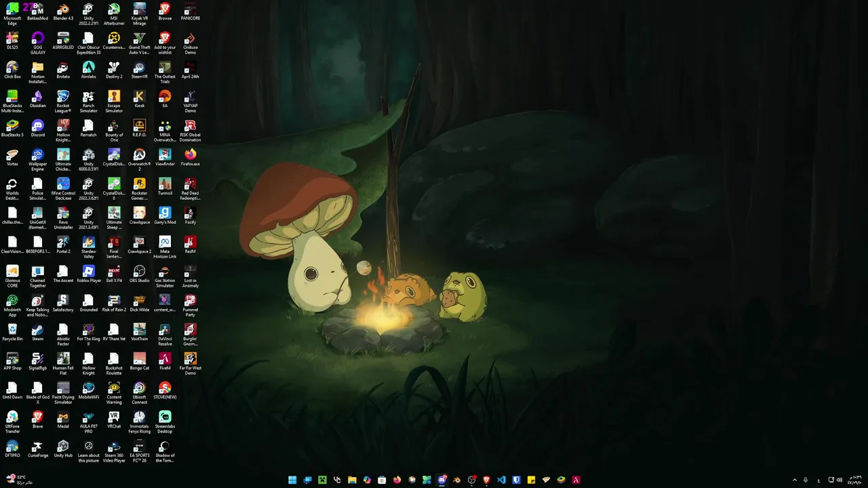Open the Windows Start menu
868x488 pixels.
click(292, 480)
